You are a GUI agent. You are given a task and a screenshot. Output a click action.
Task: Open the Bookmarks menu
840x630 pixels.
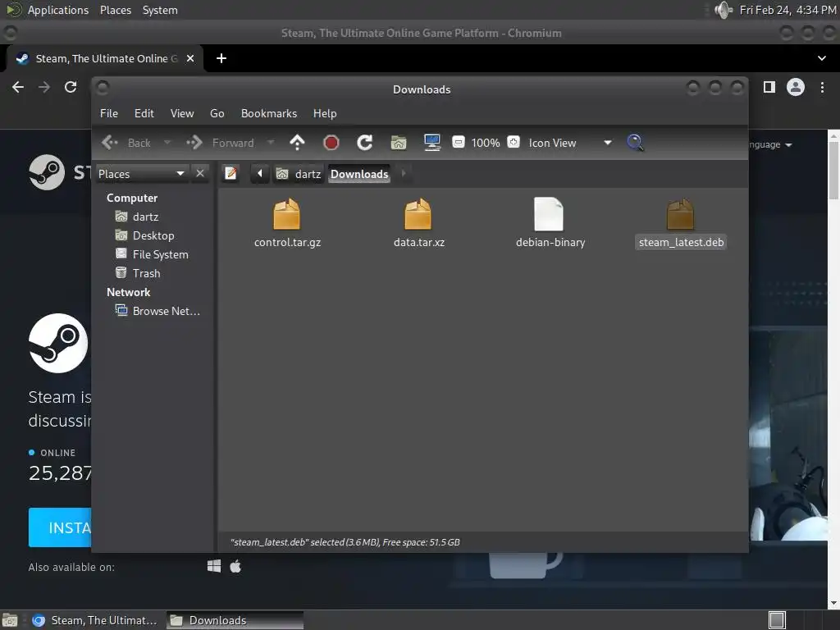coord(269,113)
